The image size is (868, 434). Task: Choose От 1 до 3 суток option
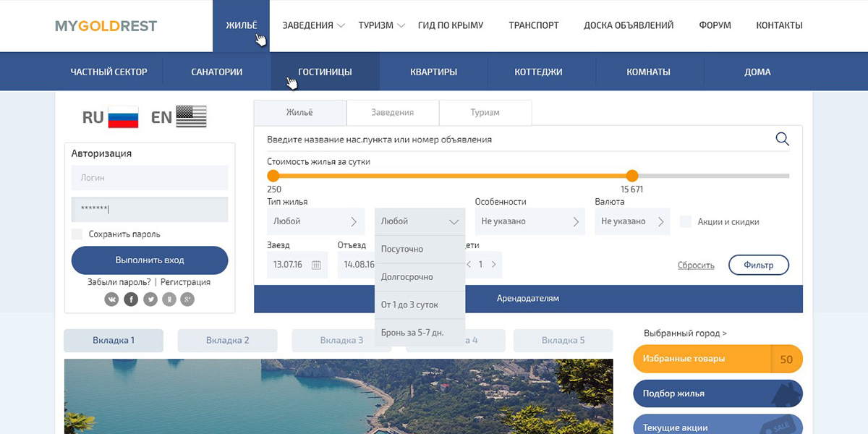coord(420,305)
